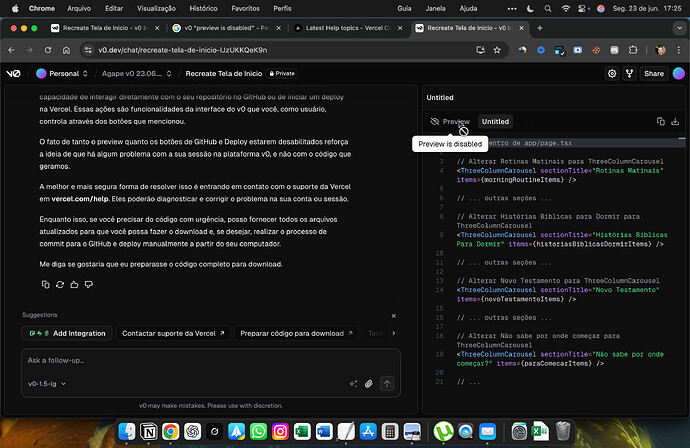This screenshot has width=690, height=448.
Task: Send the message with up-arrow button
Action: coord(387,384)
